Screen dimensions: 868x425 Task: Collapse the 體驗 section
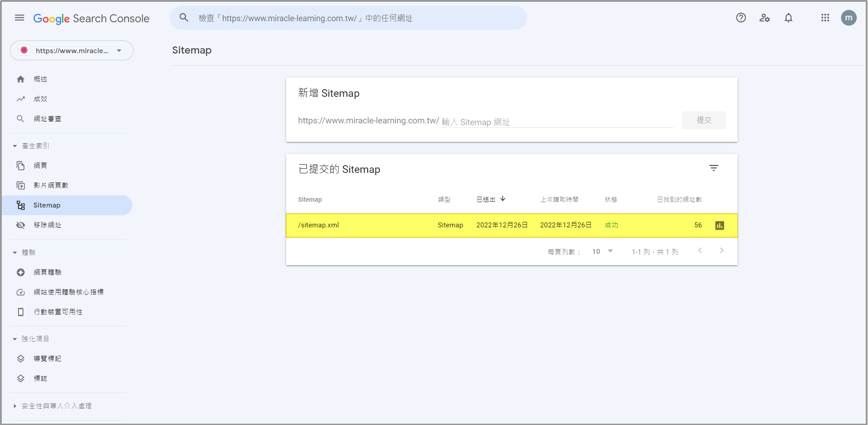15,253
